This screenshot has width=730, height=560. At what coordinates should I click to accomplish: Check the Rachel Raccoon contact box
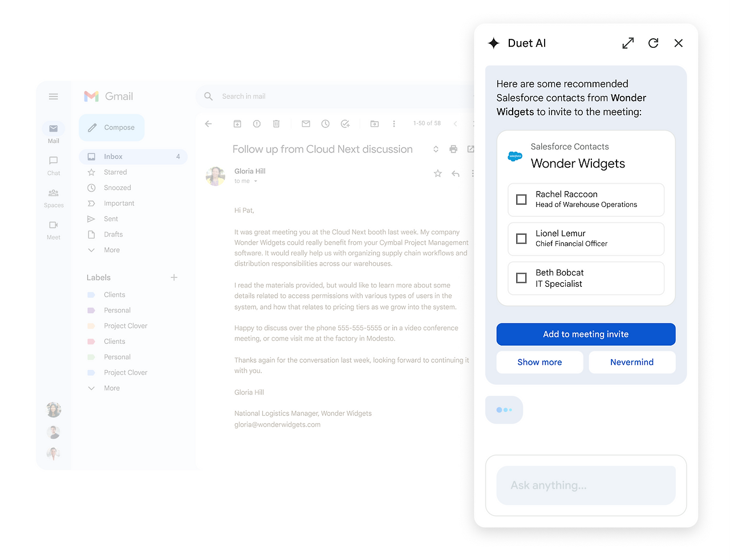[x=521, y=200]
